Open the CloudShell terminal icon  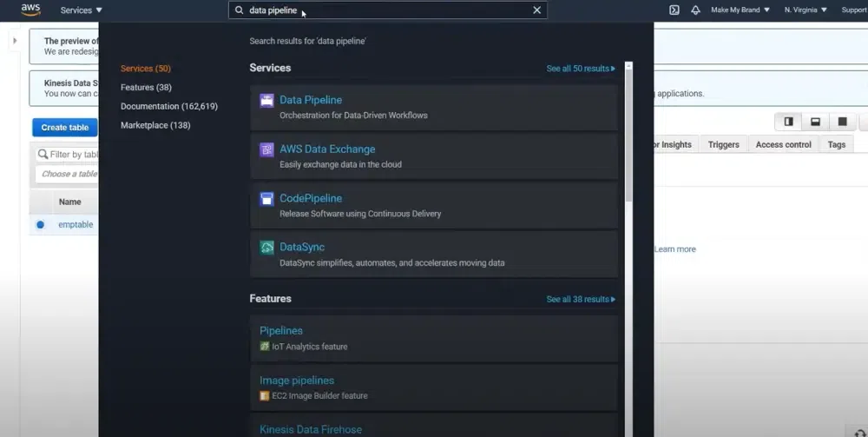(674, 10)
